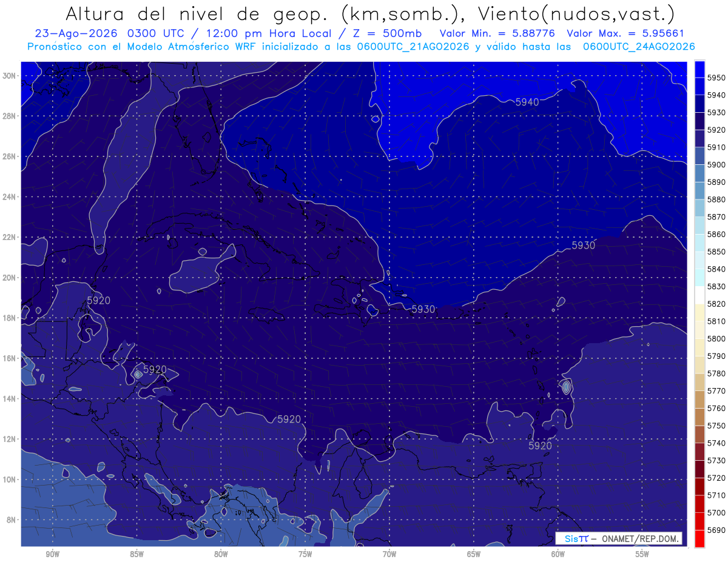Click the bright red swatch below 5690
This screenshot has width=728, height=562.
(699, 538)
